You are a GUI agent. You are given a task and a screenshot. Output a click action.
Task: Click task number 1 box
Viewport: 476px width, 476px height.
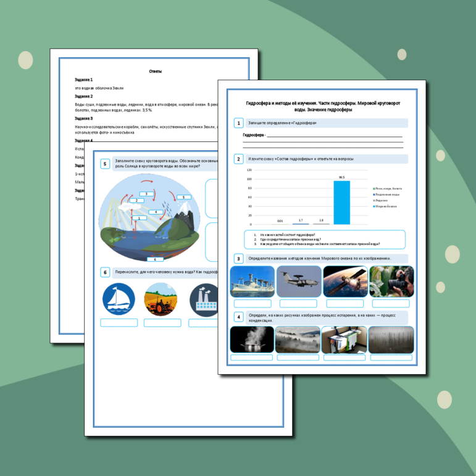pyautogui.click(x=238, y=123)
